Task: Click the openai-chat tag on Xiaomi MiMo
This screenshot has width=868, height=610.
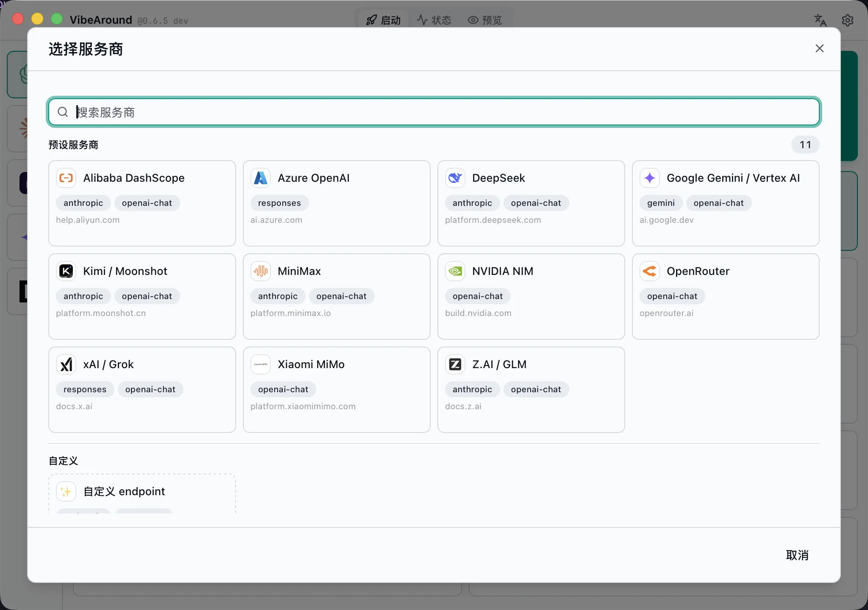Action: pyautogui.click(x=283, y=389)
